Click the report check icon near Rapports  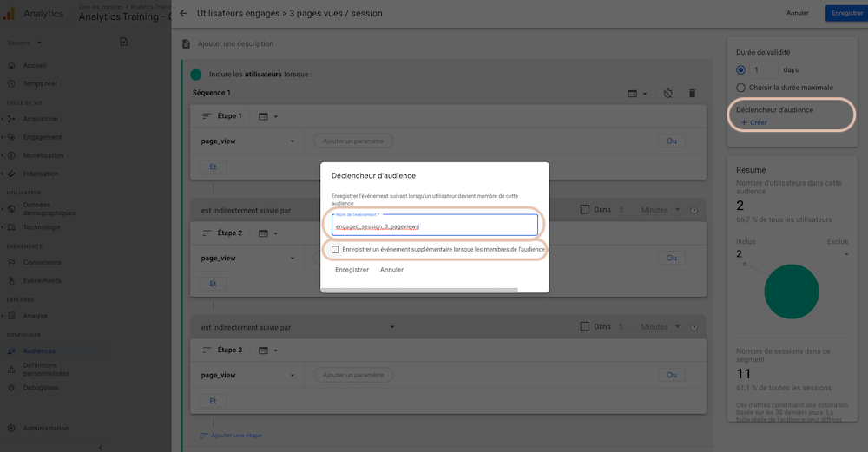(124, 42)
